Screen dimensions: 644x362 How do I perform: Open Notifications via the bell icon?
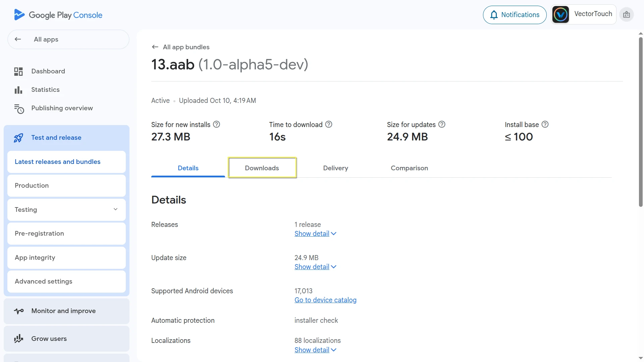point(494,15)
